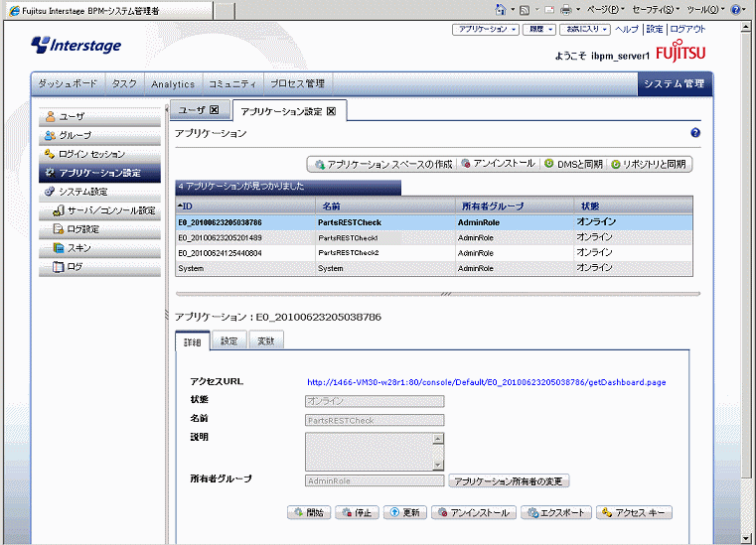The width and height of the screenshot is (756, 545).
Task: Click the bottom アンインストール button
Action: [x=474, y=512]
